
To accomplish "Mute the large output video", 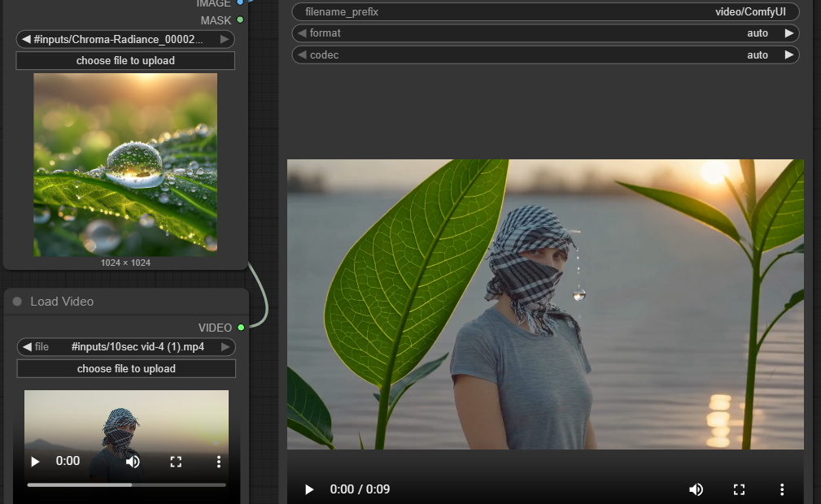I will click(696, 489).
